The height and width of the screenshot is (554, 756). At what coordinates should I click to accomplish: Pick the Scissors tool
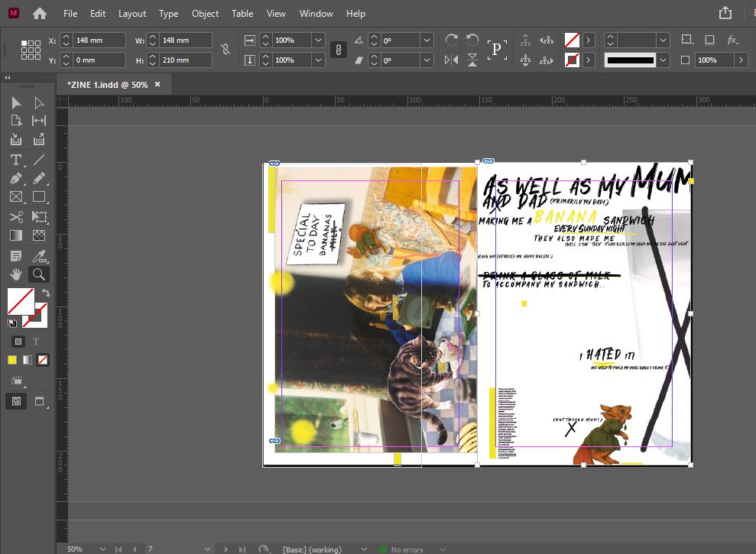pos(15,217)
